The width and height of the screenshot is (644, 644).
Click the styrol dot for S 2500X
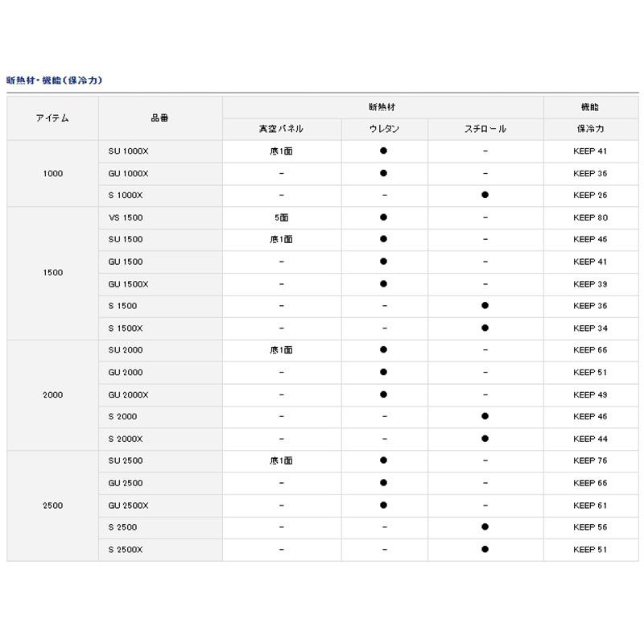[485, 549]
